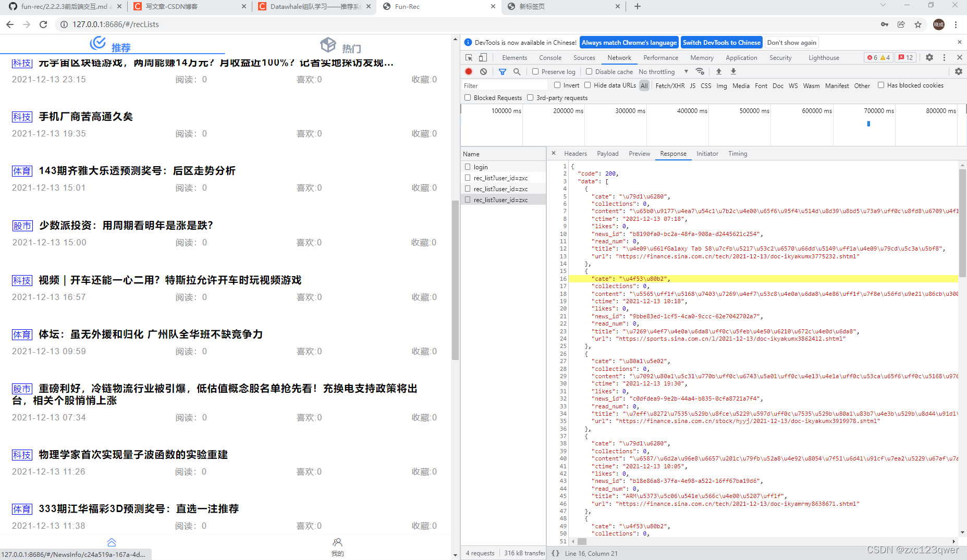
Task: Switch to the 写文章-CSDN博客 browser tab
Action: point(189,6)
